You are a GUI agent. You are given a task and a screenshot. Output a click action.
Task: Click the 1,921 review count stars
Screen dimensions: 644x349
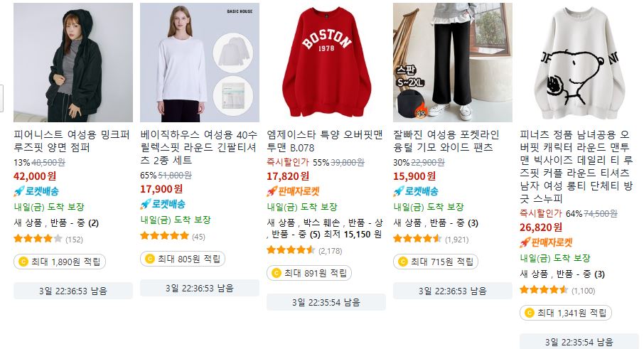pos(431,239)
